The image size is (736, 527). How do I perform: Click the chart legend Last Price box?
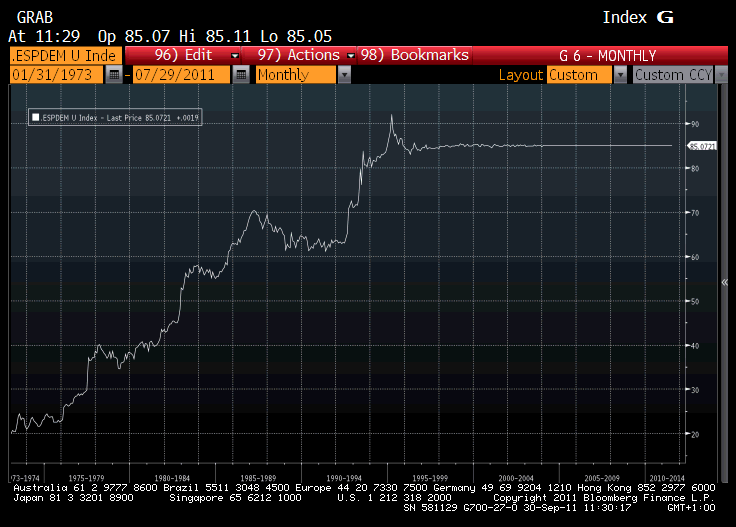coord(115,117)
